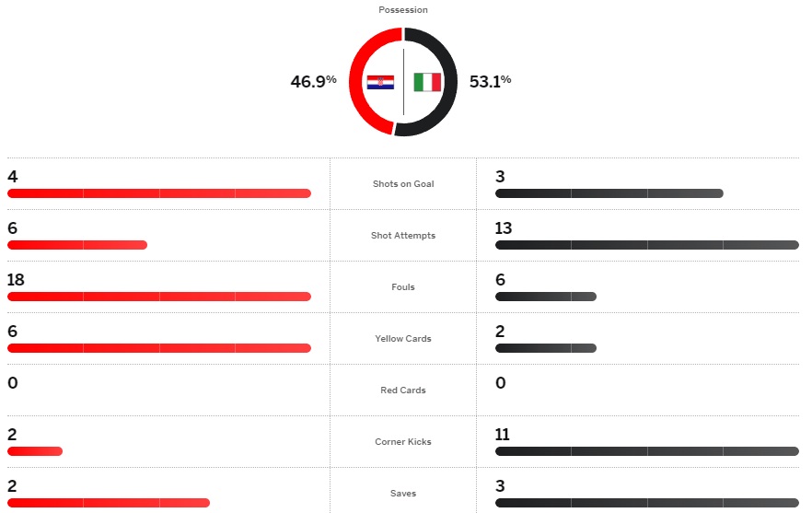
Task: Click the Shots on Goal label
Action: tap(403, 184)
